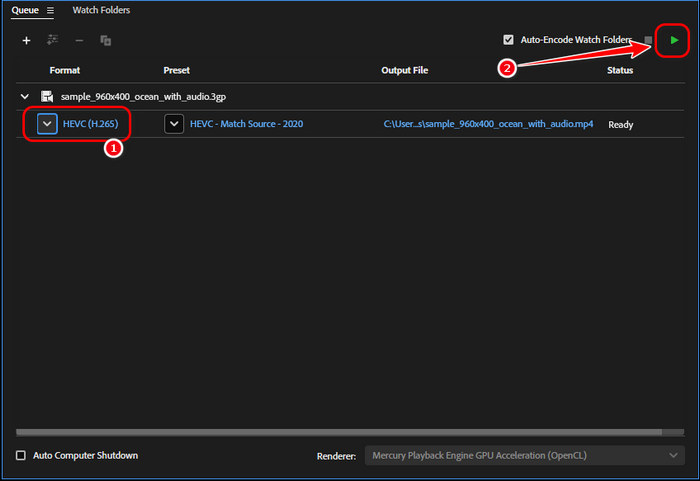Click the Remove minus icon

point(79,41)
